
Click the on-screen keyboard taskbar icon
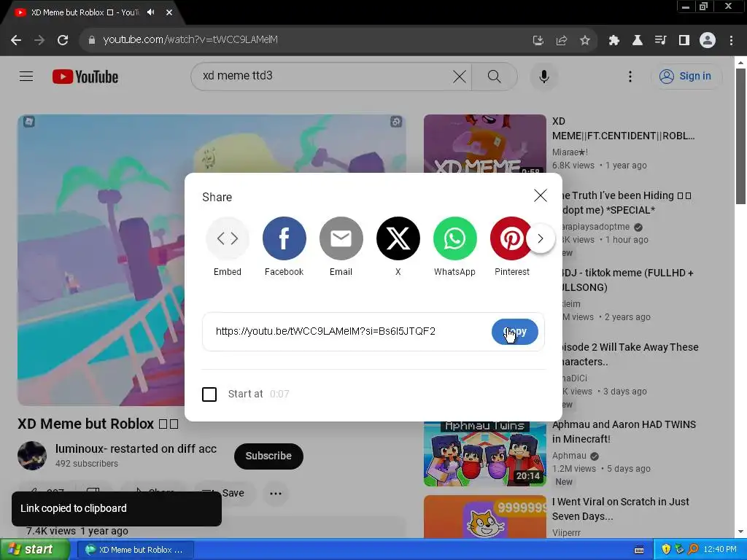pyautogui.click(x=639, y=550)
